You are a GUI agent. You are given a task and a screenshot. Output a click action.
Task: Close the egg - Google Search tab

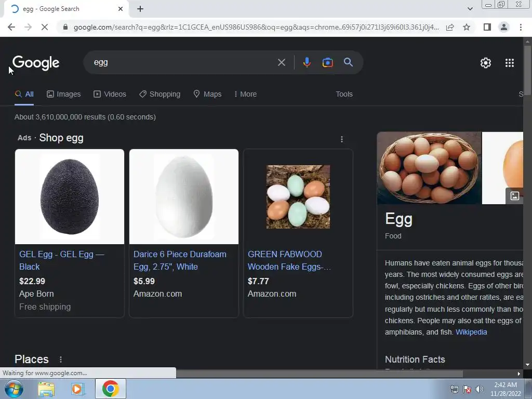pyautogui.click(x=121, y=9)
